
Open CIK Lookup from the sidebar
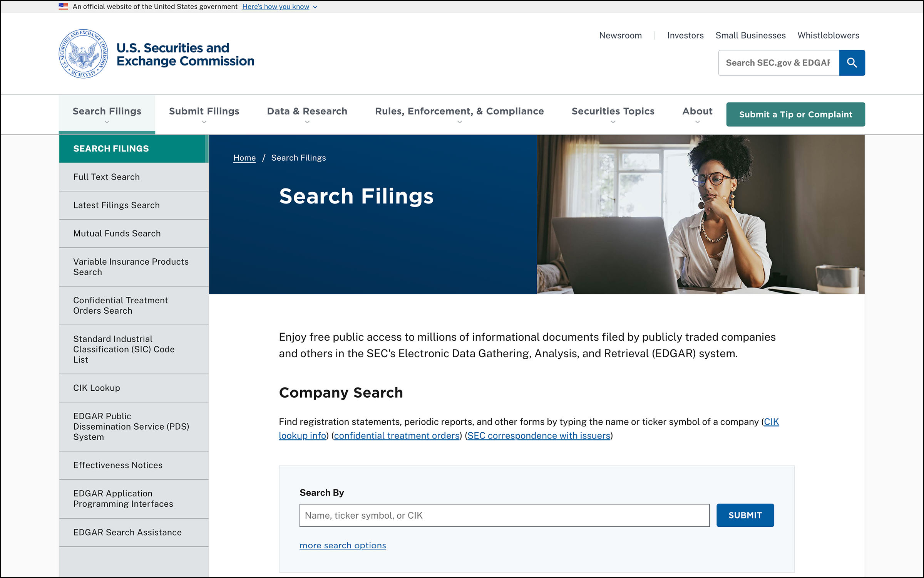coord(97,388)
